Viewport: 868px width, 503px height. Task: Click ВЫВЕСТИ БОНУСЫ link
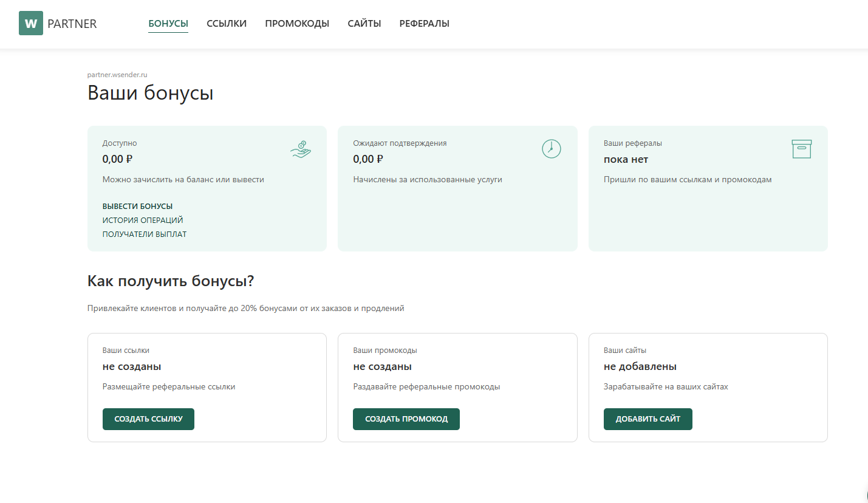click(138, 207)
